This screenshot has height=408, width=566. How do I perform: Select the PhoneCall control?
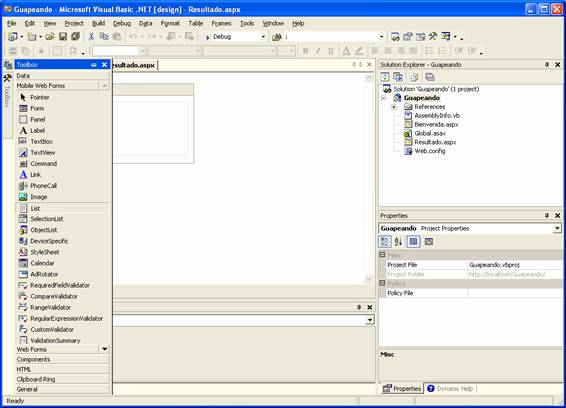(x=62, y=186)
